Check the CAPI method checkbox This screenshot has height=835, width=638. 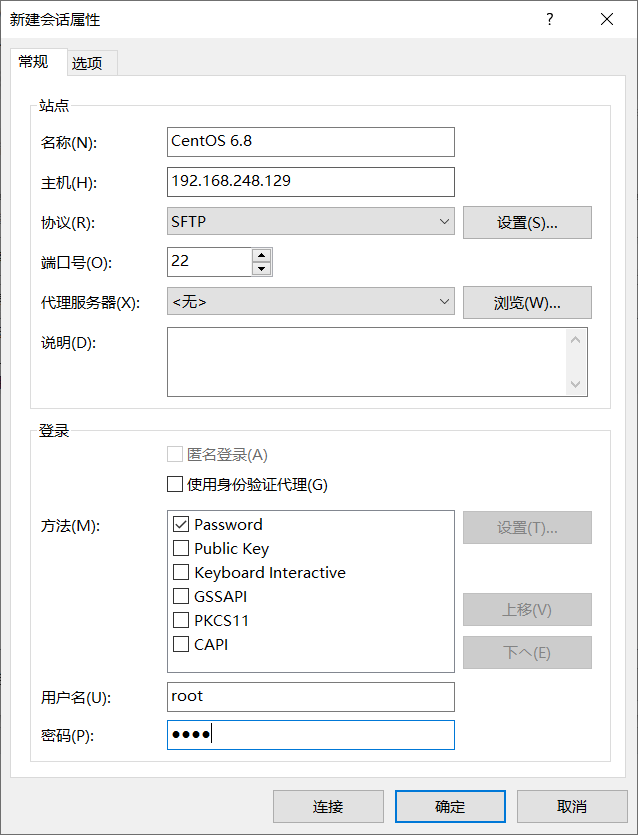coord(181,644)
